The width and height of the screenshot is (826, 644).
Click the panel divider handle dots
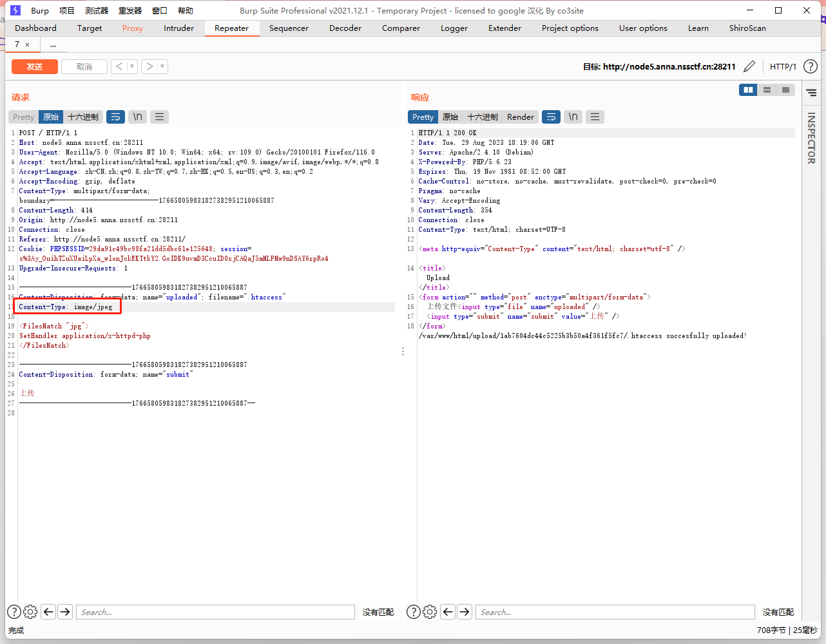[403, 351]
